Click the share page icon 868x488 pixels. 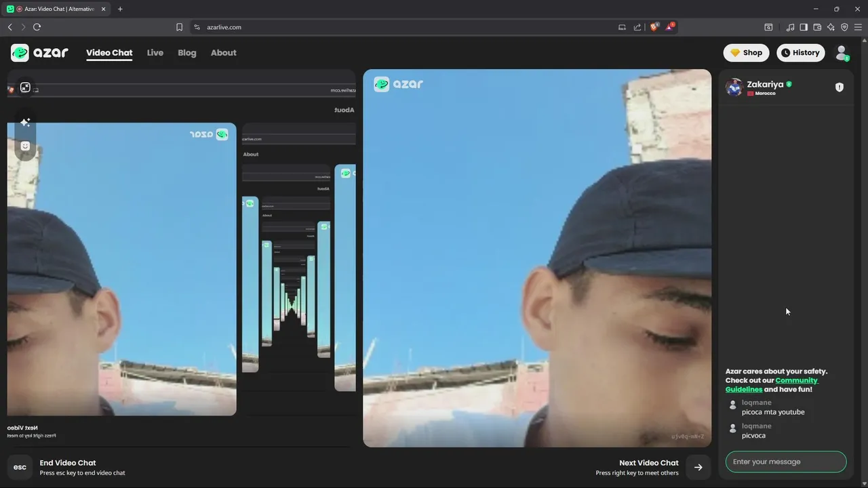[x=637, y=27]
